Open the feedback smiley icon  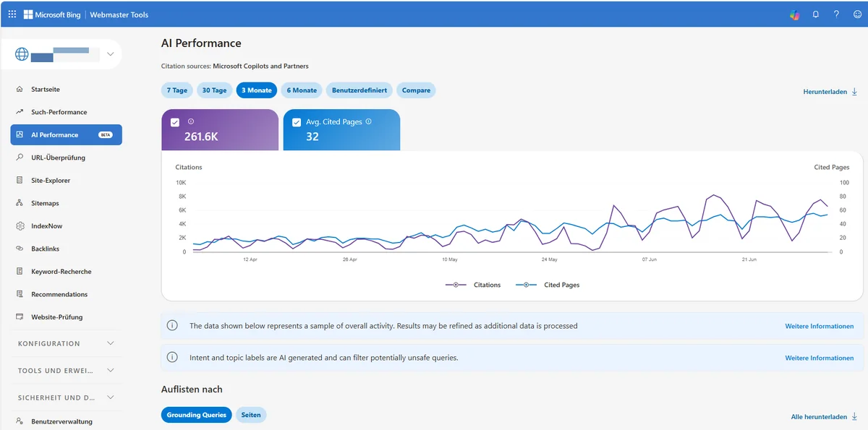pyautogui.click(x=857, y=14)
